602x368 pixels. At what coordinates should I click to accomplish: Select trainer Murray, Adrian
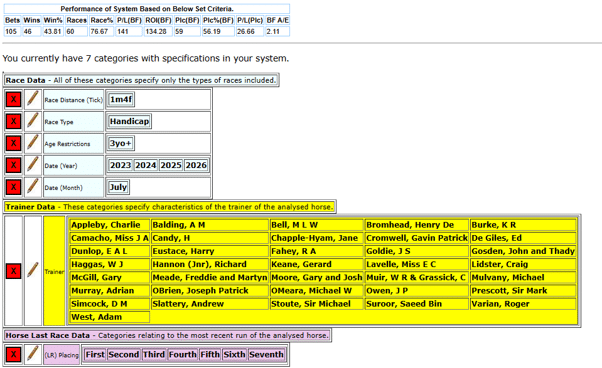click(109, 291)
